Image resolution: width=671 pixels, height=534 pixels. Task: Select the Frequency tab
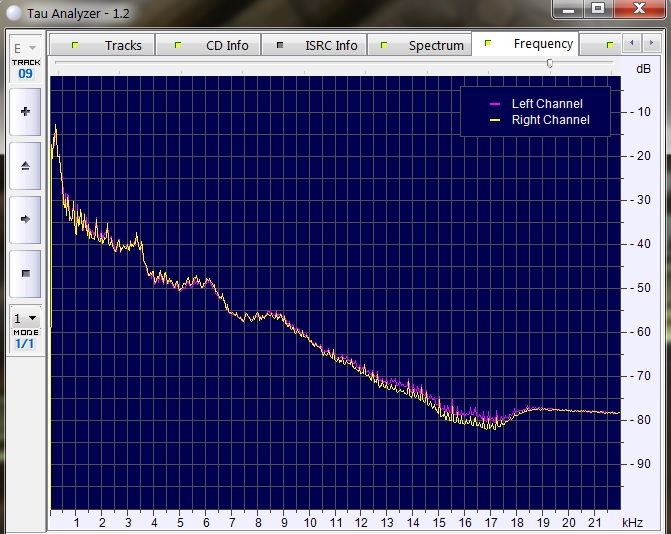(x=530, y=44)
